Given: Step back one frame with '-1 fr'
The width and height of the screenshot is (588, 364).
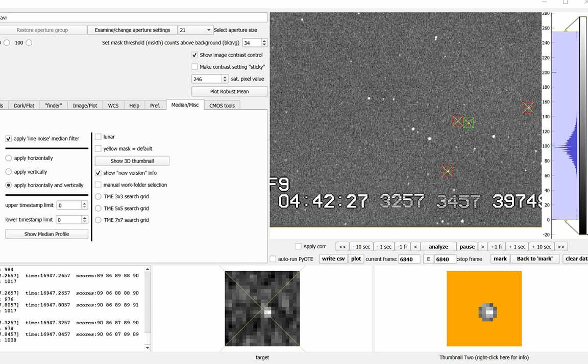Looking at the screenshot, I should (x=402, y=247).
